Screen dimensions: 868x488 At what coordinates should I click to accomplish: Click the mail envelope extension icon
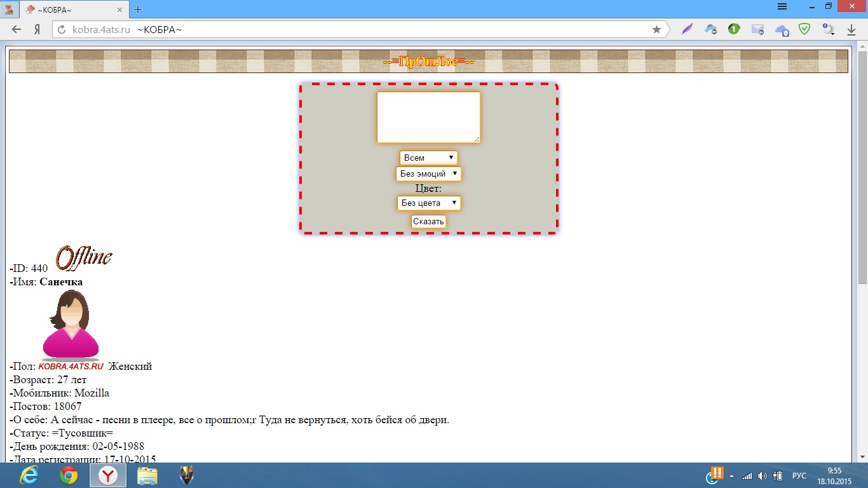click(757, 29)
